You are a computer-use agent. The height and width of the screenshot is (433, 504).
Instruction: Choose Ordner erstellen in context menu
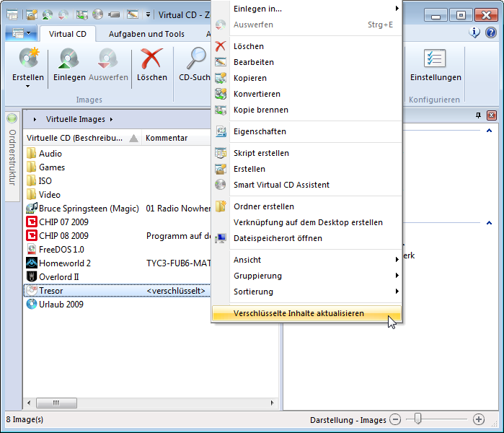(306, 206)
